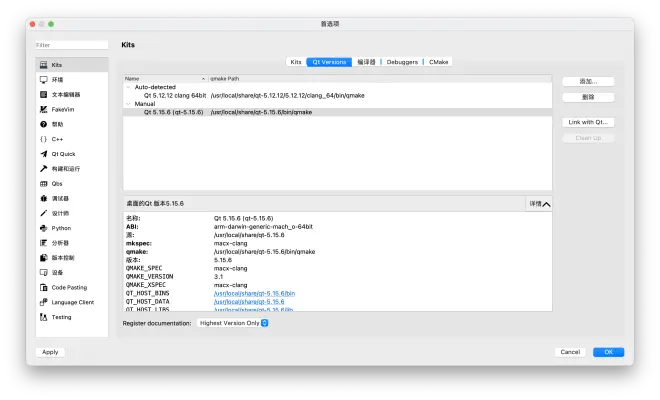Switch to the 编译器 tab
The height and width of the screenshot is (400, 660).
click(366, 62)
